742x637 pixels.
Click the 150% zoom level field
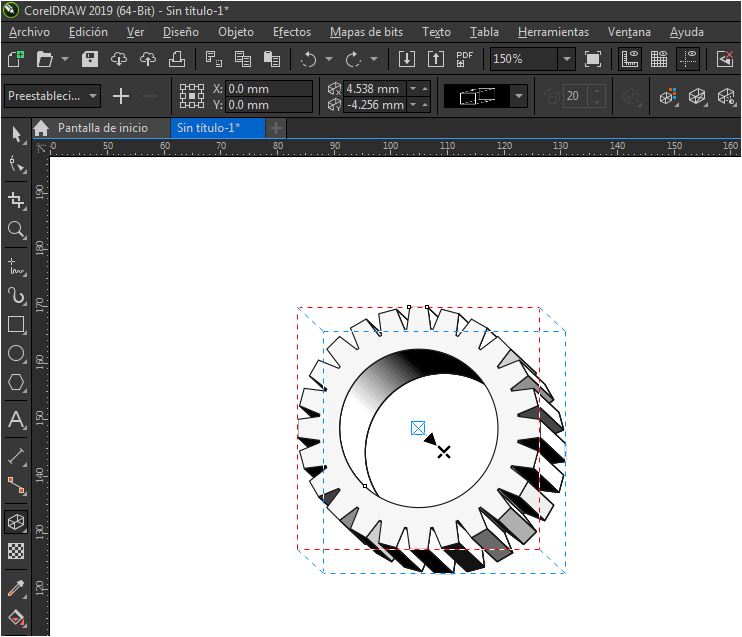[524, 59]
